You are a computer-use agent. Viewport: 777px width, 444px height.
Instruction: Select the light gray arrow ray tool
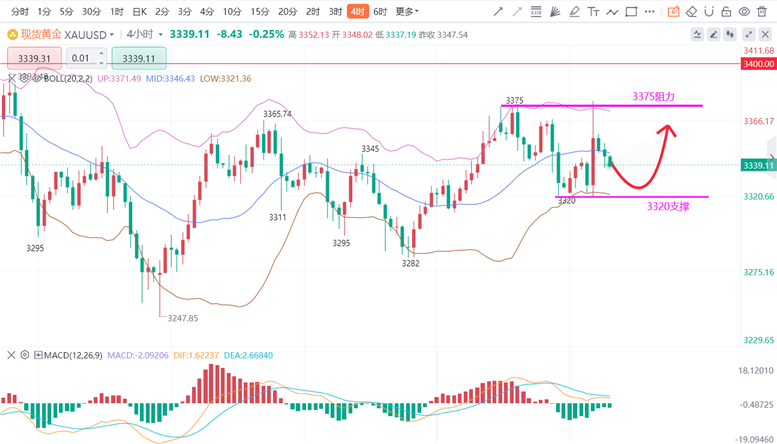(517, 12)
